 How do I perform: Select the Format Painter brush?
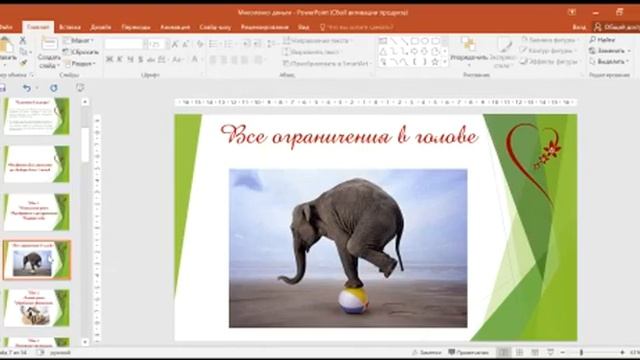coord(23,62)
